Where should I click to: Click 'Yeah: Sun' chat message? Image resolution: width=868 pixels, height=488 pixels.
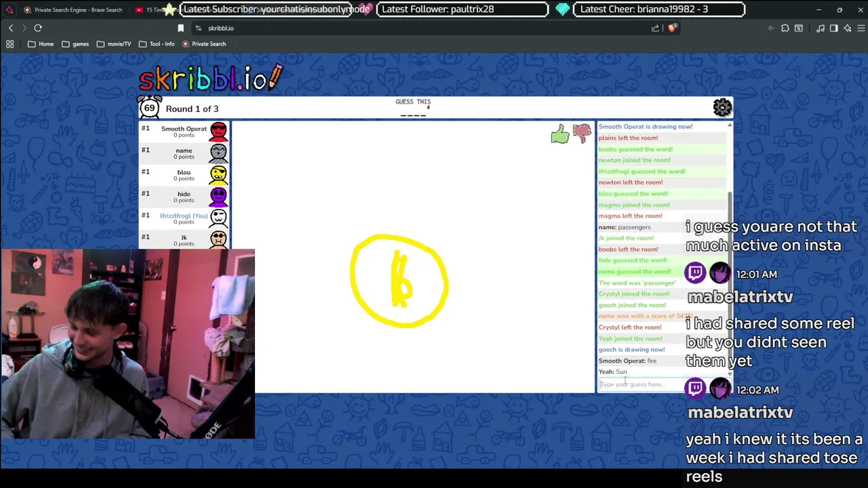pyautogui.click(x=612, y=371)
